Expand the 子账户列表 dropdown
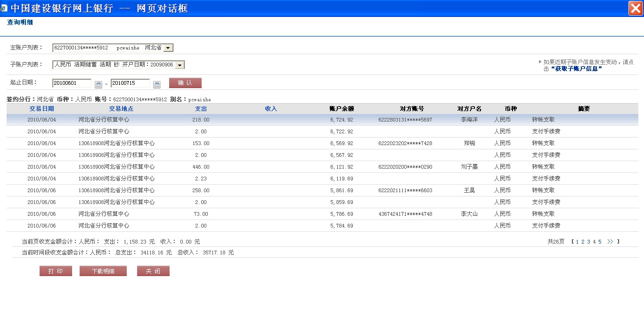 (x=179, y=65)
